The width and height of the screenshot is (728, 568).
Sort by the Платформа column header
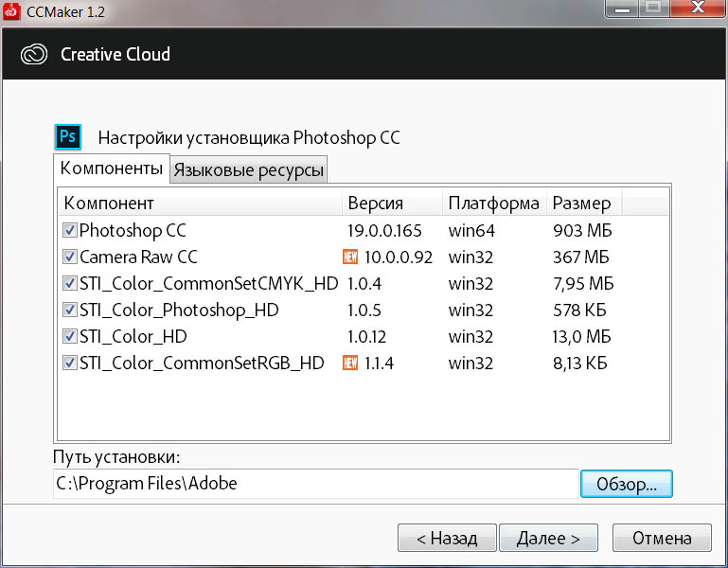(x=494, y=204)
